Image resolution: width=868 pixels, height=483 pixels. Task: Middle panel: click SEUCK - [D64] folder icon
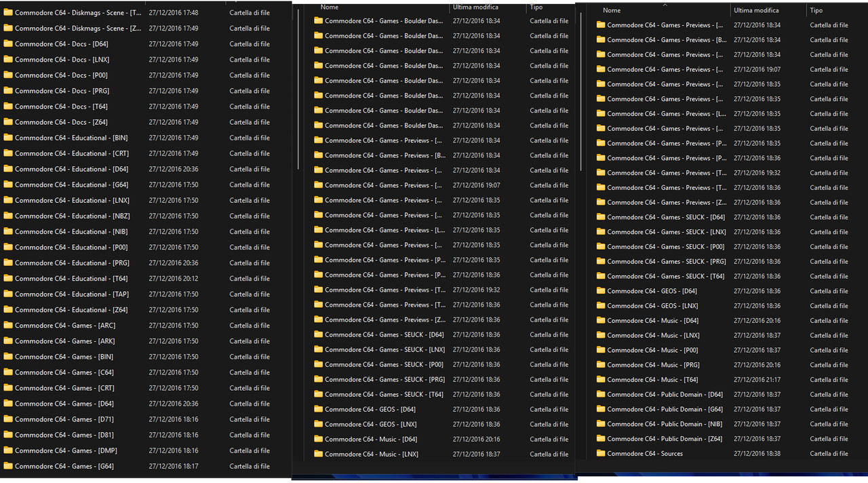click(x=318, y=334)
